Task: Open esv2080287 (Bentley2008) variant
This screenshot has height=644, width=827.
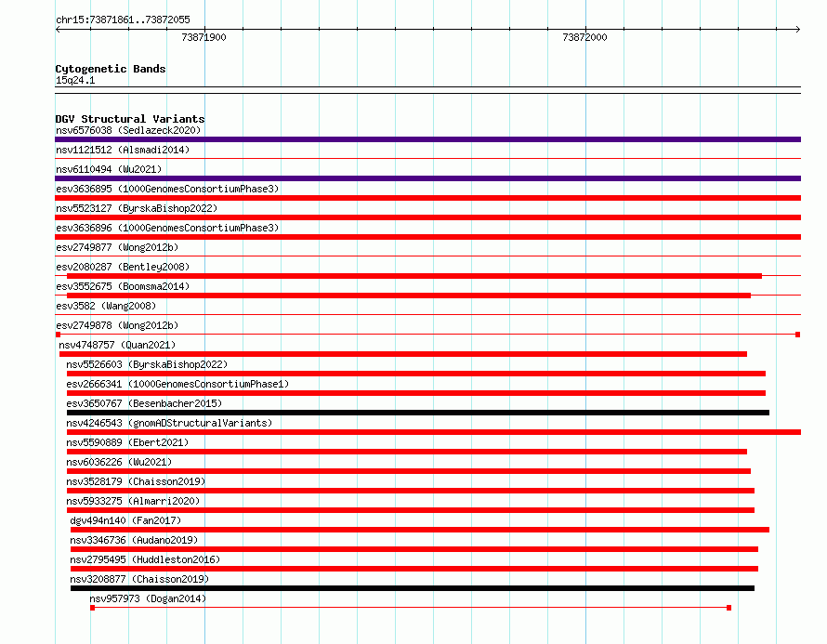Action: pos(123,267)
